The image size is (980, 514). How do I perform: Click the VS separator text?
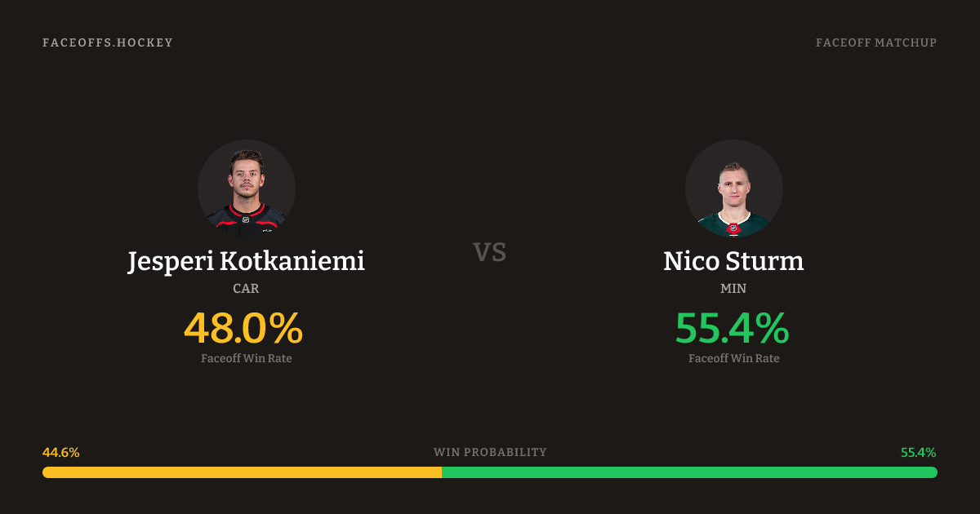tap(490, 252)
